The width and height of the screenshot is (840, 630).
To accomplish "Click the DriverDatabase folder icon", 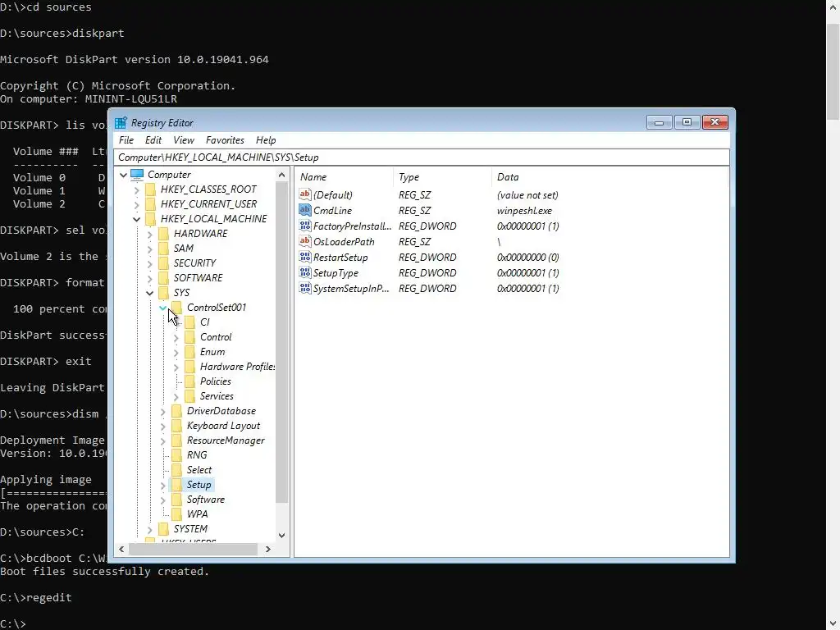I will (x=177, y=411).
